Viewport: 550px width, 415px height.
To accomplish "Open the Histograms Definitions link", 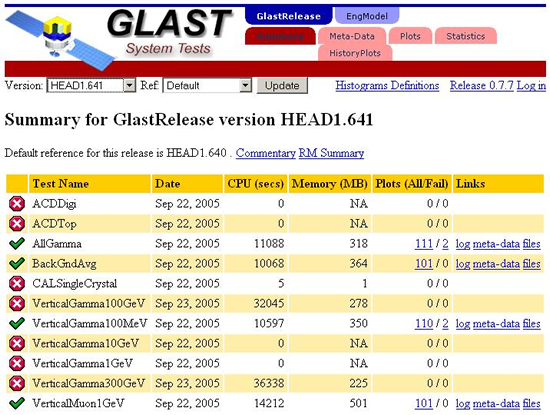I will point(387,85).
